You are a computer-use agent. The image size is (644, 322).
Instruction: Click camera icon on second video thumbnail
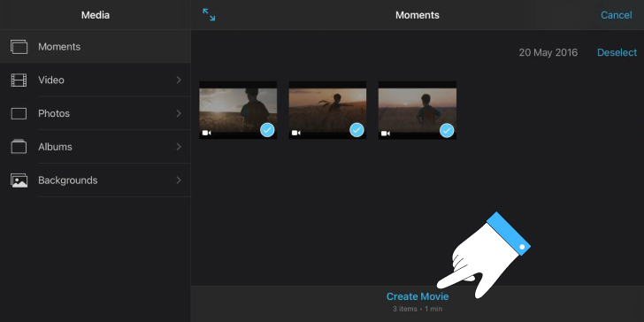[296, 133]
